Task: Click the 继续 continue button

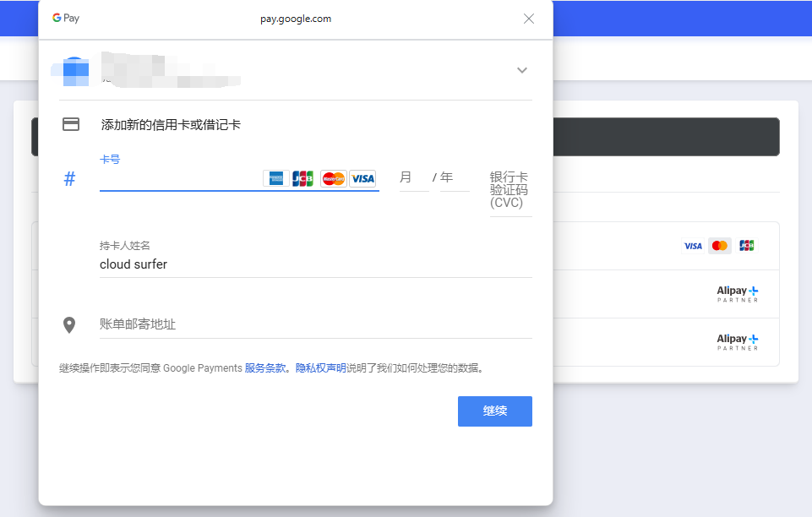Action: point(495,411)
